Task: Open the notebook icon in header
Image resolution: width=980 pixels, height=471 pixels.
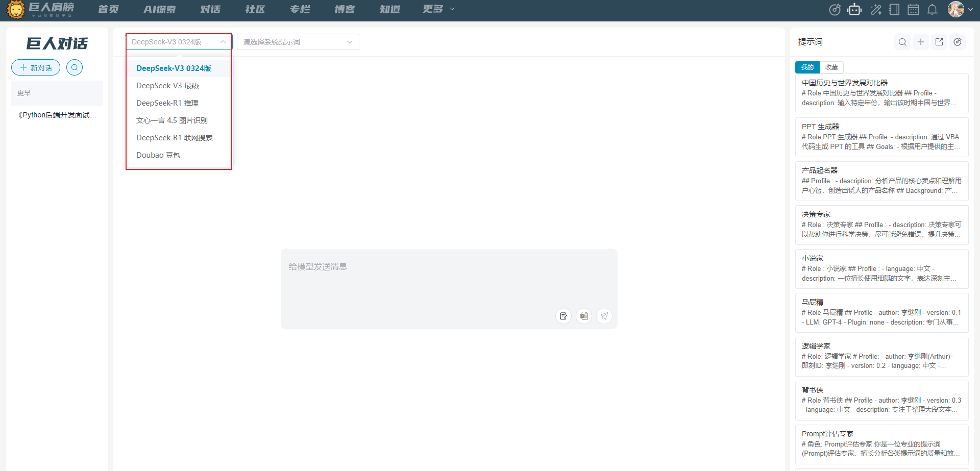Action: point(894,10)
